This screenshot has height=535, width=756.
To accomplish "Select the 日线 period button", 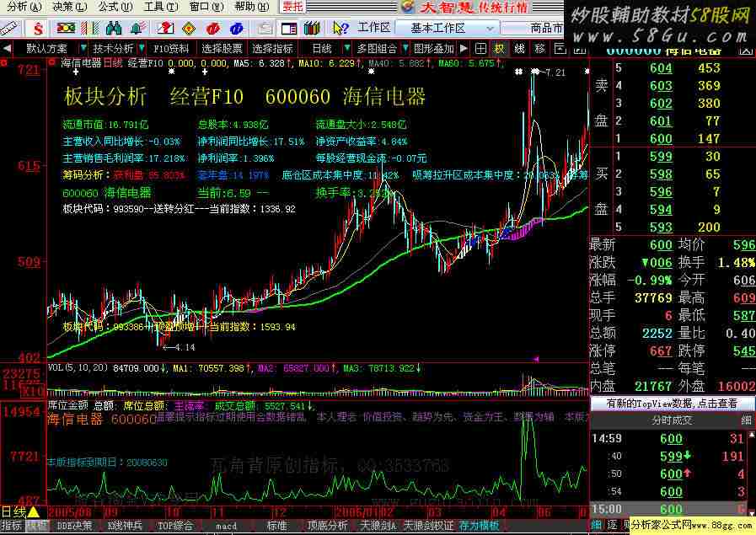I will click(x=322, y=48).
